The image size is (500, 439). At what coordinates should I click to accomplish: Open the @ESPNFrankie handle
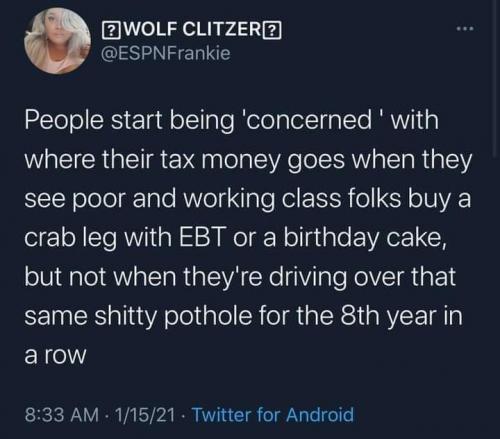coord(166,53)
